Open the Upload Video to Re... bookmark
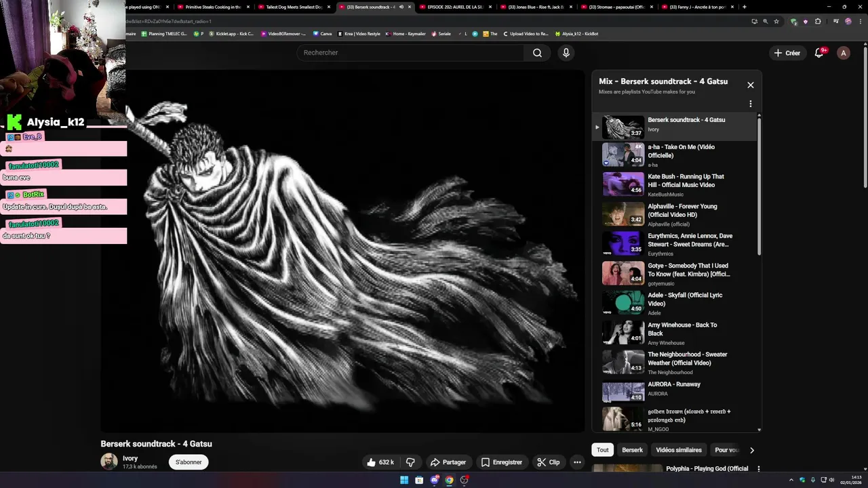The image size is (868, 488). click(x=526, y=34)
